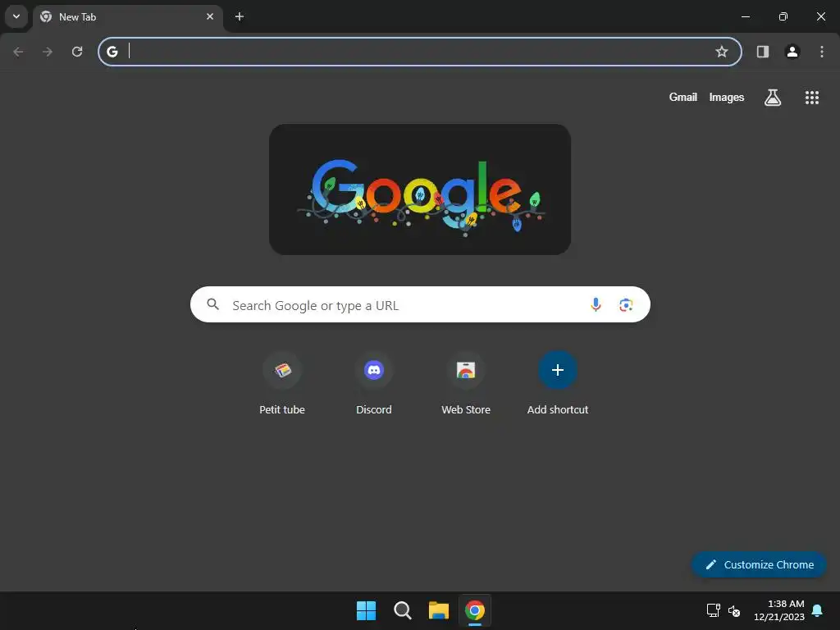840x630 pixels.
Task: Reload the current page
Action: (77, 52)
